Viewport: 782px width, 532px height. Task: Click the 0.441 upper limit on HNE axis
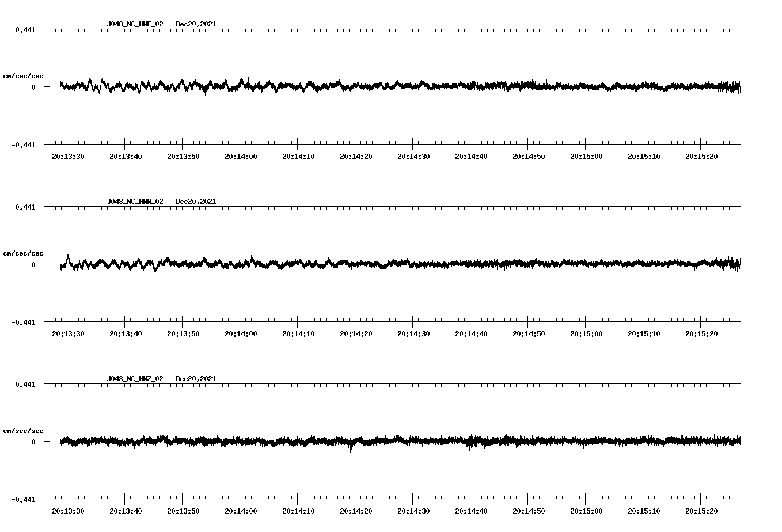25,29
